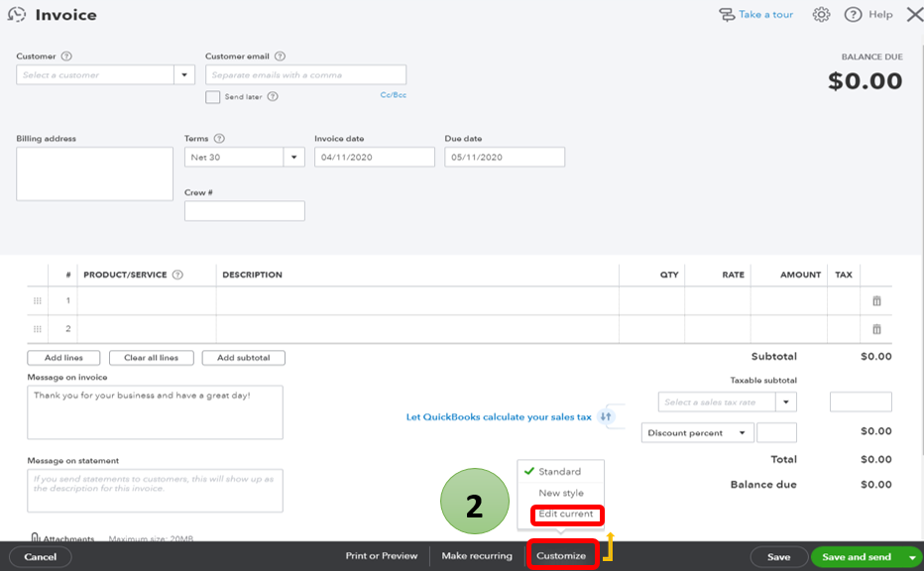Image resolution: width=924 pixels, height=571 pixels.
Task: Click the sales tax swap arrows icon
Action: 605,416
